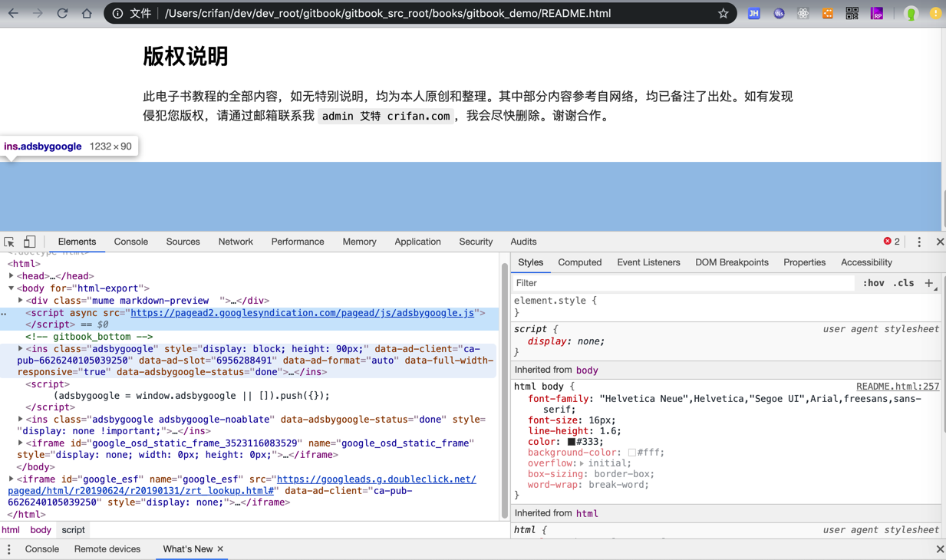Select html in breadcrumb bar
The width and height of the screenshot is (946, 560).
coord(11,530)
